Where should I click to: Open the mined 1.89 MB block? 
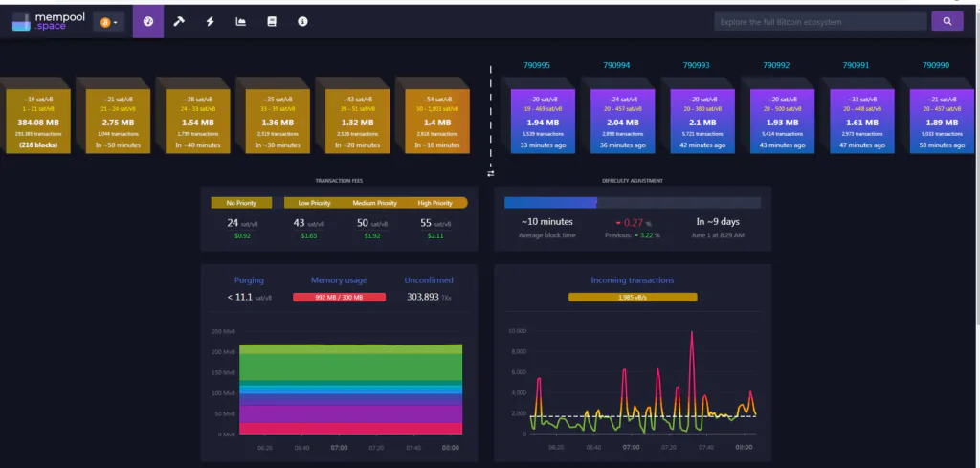tap(942, 122)
